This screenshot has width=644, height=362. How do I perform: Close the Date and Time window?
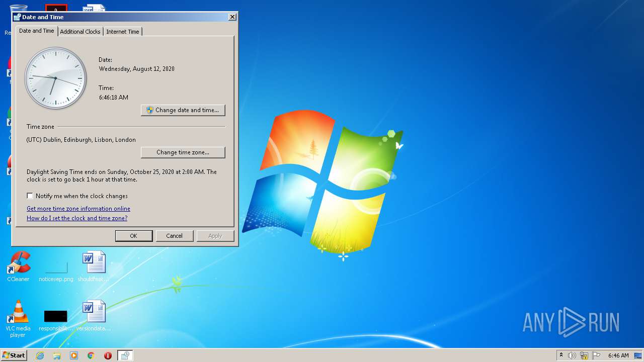point(232,17)
